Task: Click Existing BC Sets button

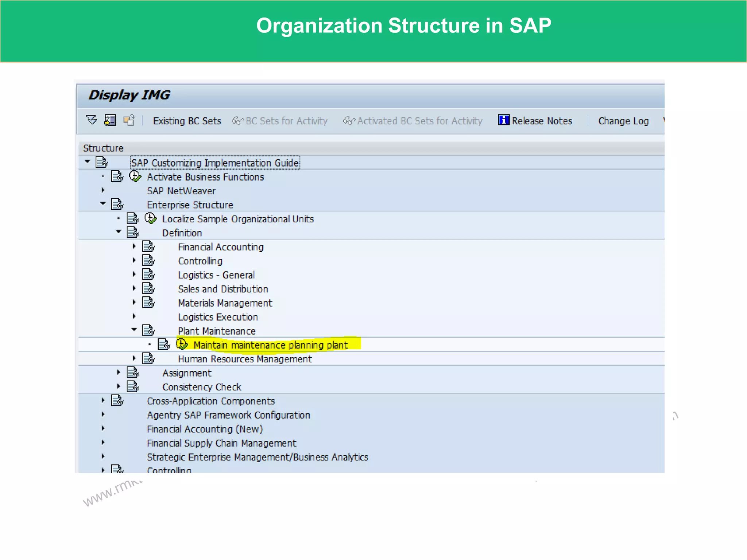Action: coord(187,121)
